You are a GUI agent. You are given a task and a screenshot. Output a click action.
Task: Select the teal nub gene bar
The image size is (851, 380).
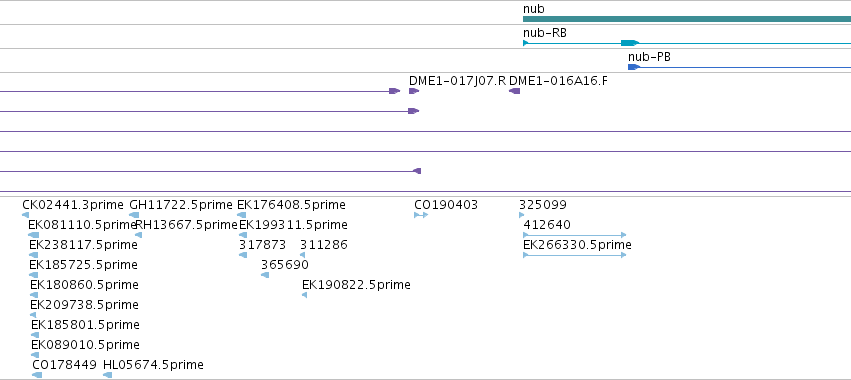point(687,19)
